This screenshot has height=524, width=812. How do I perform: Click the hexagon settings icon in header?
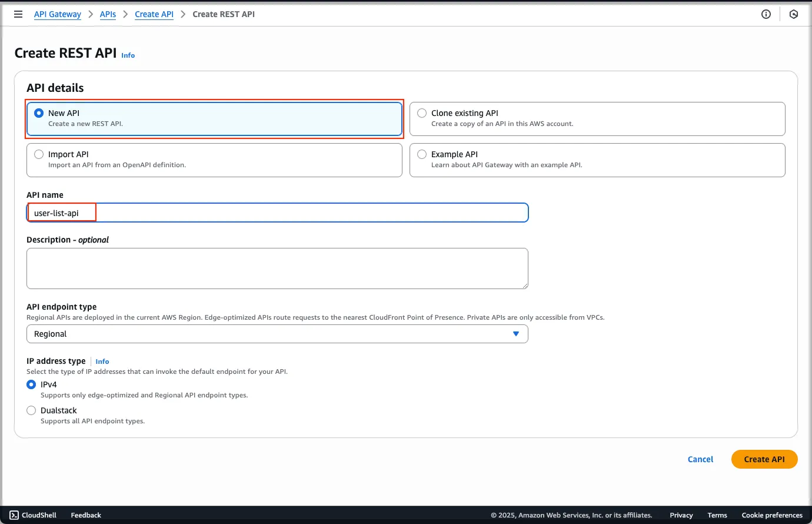(x=794, y=14)
